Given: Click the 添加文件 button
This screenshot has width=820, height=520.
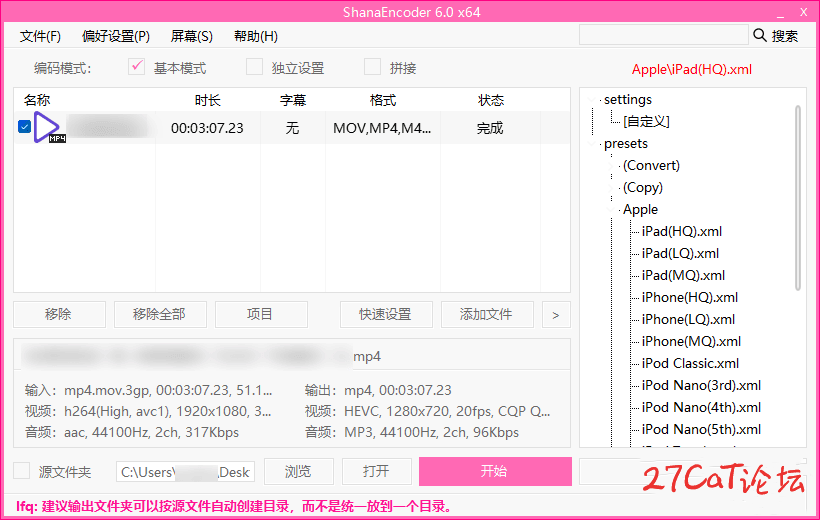Looking at the screenshot, I should 487,314.
